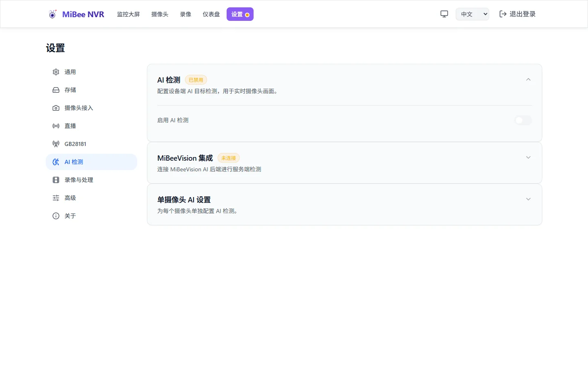Select AI 检测 in settings sidebar
Viewport: 588px width, 368px height.
[x=91, y=162]
